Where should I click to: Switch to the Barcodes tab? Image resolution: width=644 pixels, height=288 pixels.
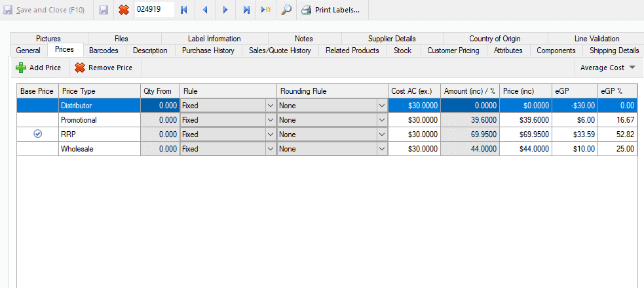(104, 51)
